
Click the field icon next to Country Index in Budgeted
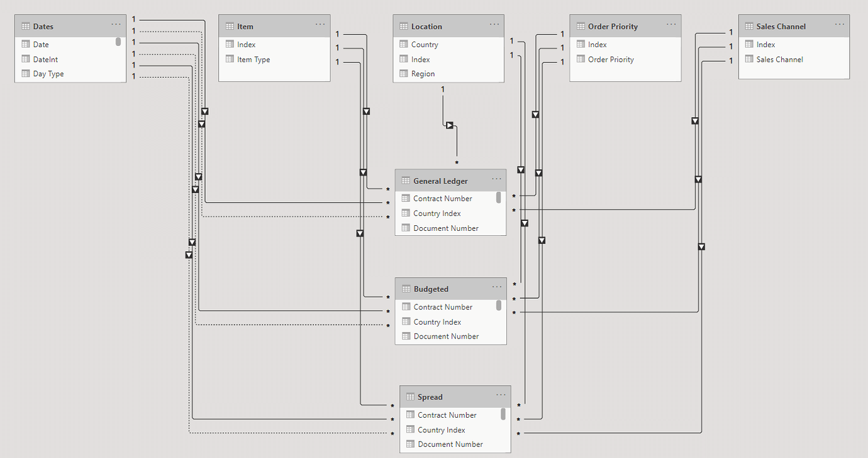coord(406,321)
